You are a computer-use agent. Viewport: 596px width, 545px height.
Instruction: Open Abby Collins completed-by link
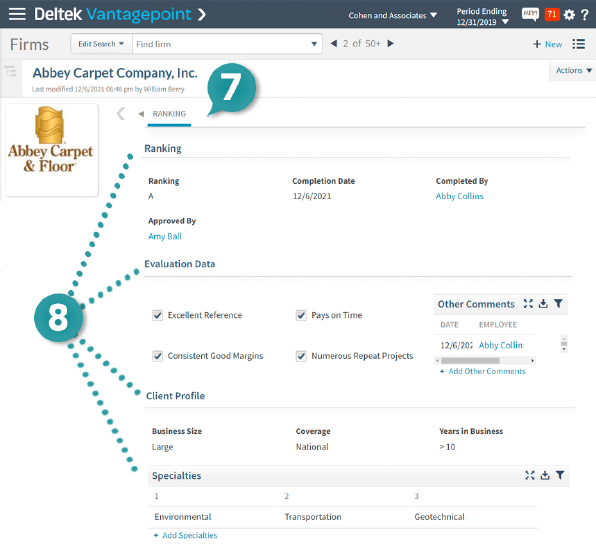(459, 196)
